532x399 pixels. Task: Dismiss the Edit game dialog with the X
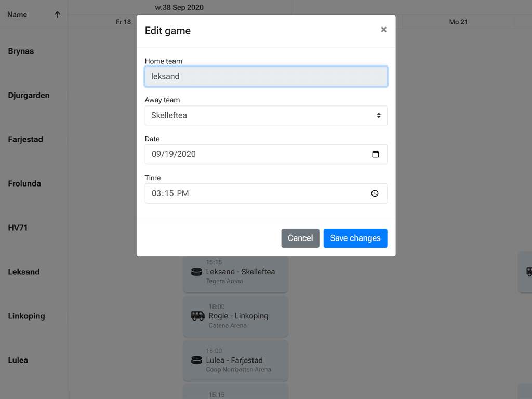[383, 30]
